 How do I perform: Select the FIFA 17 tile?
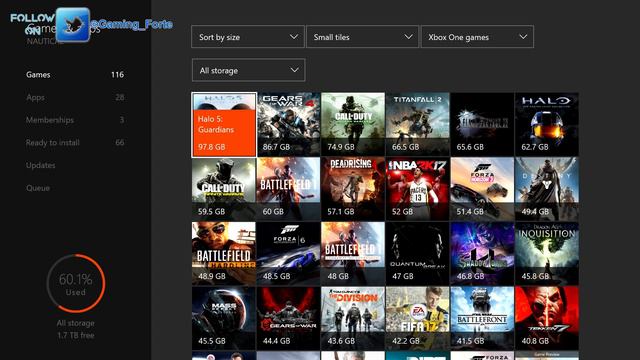pyautogui.click(x=418, y=318)
